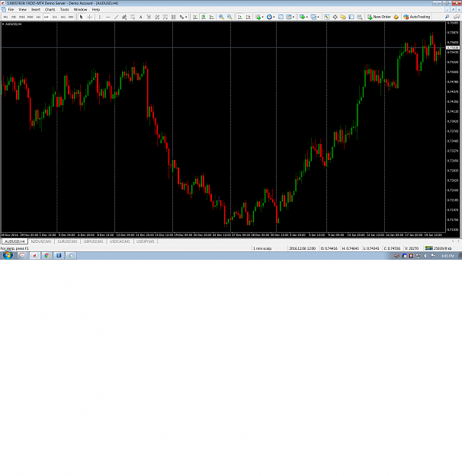Viewport: 462px width, 476px height.
Task: Select the Fibonacci retracement tool
Action: pyautogui.click(x=133, y=17)
